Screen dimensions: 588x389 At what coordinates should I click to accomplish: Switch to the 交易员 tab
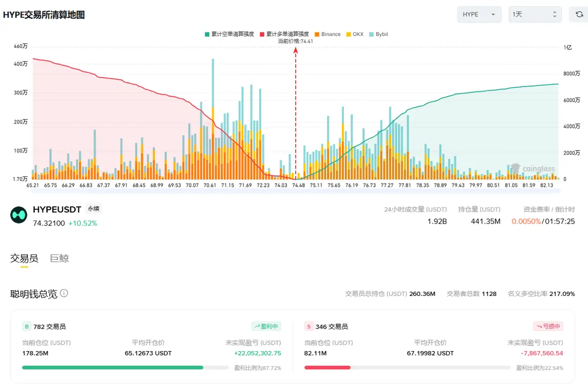point(24,258)
